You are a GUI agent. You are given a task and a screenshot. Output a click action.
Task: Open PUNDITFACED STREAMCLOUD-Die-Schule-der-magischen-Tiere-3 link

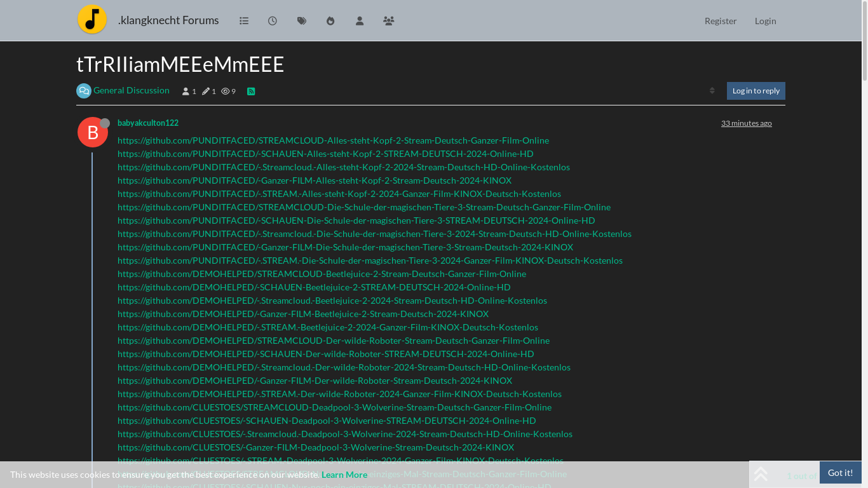click(x=364, y=207)
